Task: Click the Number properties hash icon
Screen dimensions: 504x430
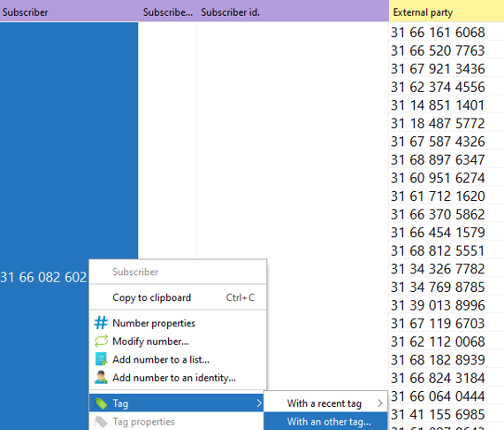Action: point(101,323)
